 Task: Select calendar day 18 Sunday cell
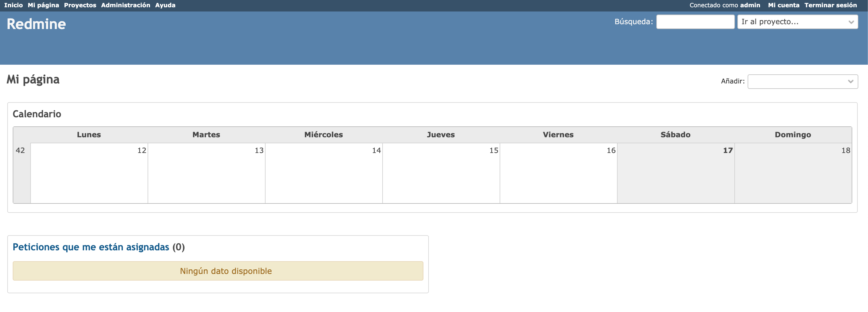click(793, 173)
